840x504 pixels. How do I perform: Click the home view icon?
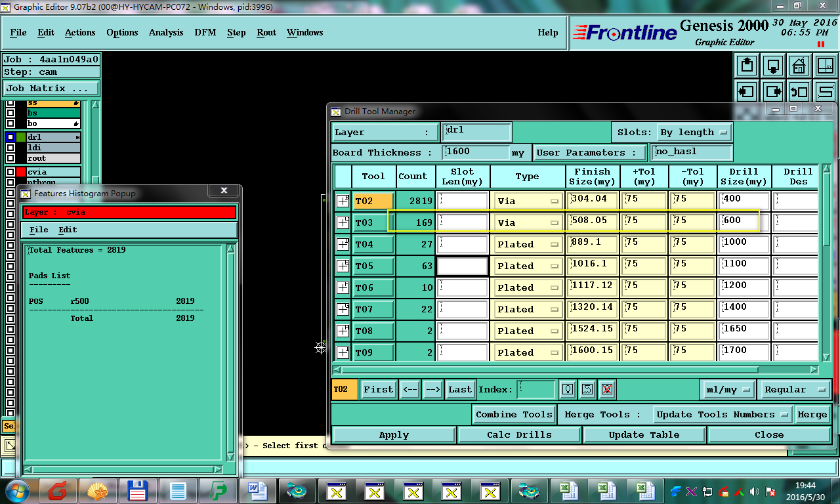click(x=799, y=66)
